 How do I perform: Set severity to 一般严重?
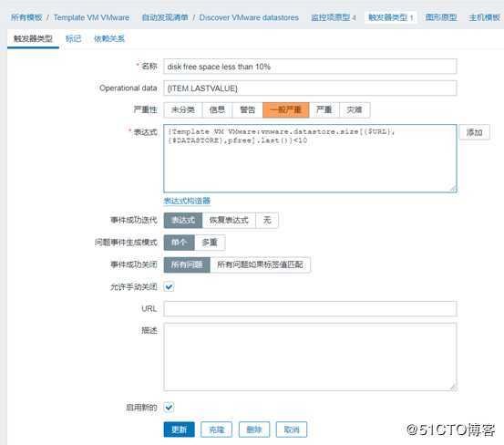pyautogui.click(x=286, y=110)
